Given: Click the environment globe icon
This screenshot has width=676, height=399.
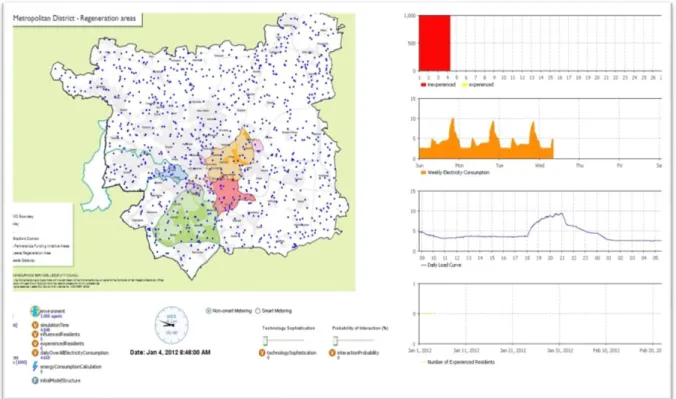Looking at the screenshot, I should click(x=35, y=311).
